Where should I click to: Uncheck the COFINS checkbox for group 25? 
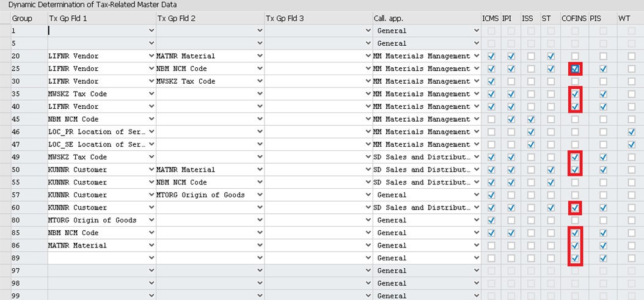(x=574, y=69)
